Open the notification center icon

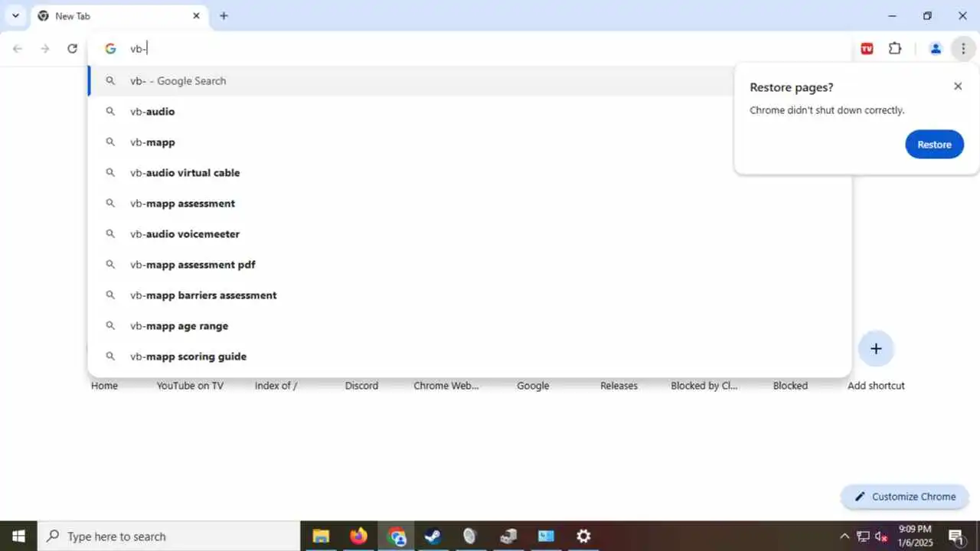956,536
